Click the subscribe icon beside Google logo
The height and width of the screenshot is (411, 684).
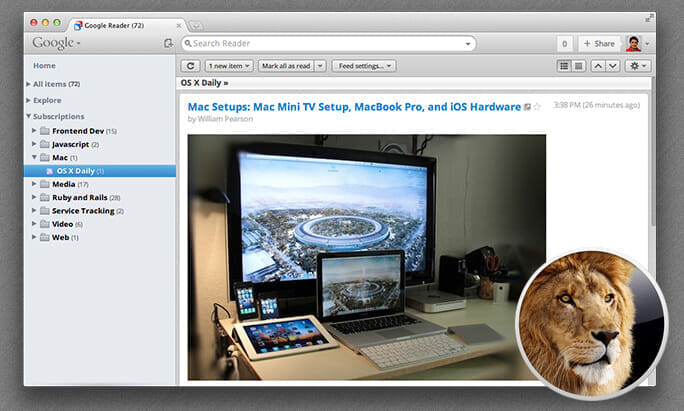(168, 44)
